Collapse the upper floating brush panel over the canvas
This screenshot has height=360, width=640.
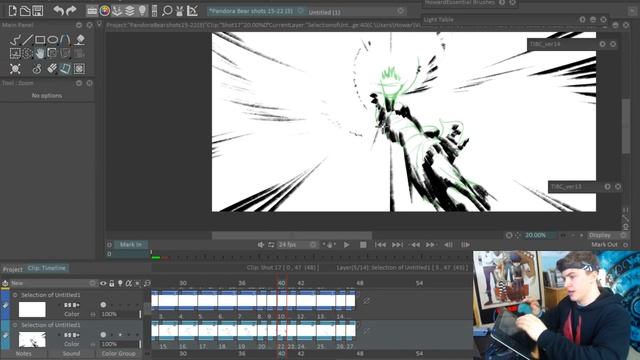click(602, 44)
